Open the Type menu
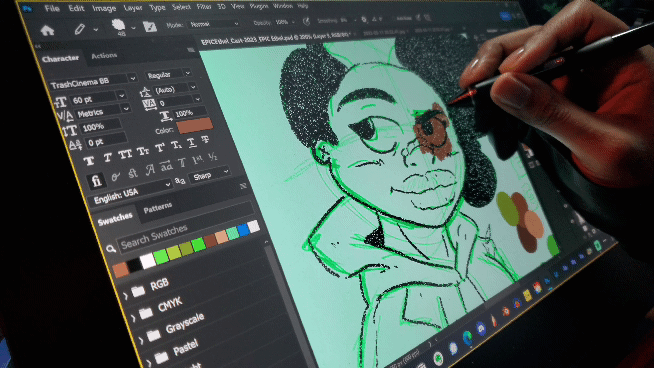Image resolution: width=654 pixels, height=368 pixels. coord(157,8)
